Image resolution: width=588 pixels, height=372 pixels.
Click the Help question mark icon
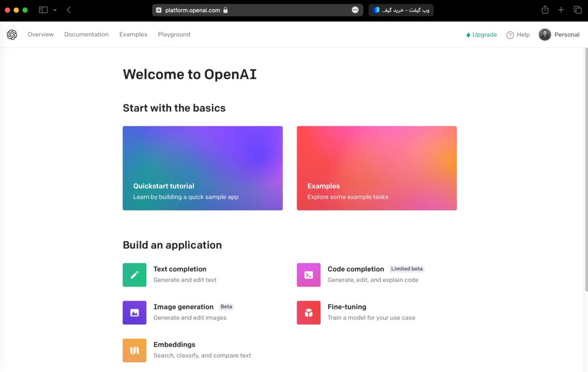[x=510, y=35]
